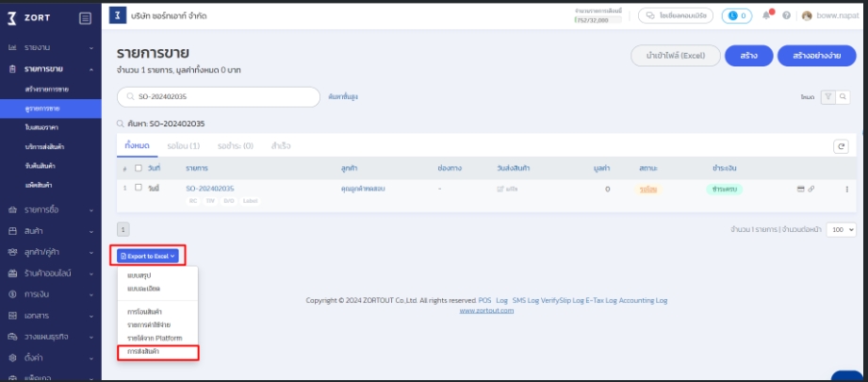Click the สร้าง button
The image size is (868, 382).
click(x=749, y=55)
